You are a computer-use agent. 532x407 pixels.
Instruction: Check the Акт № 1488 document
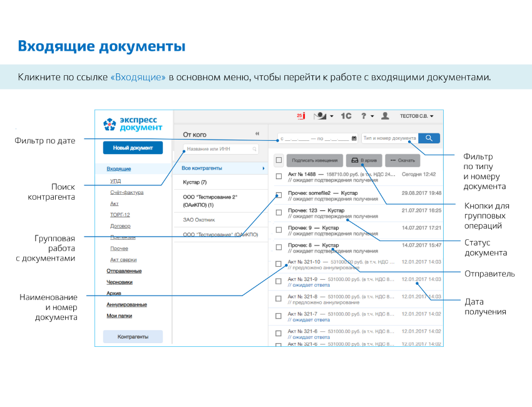[279, 177]
